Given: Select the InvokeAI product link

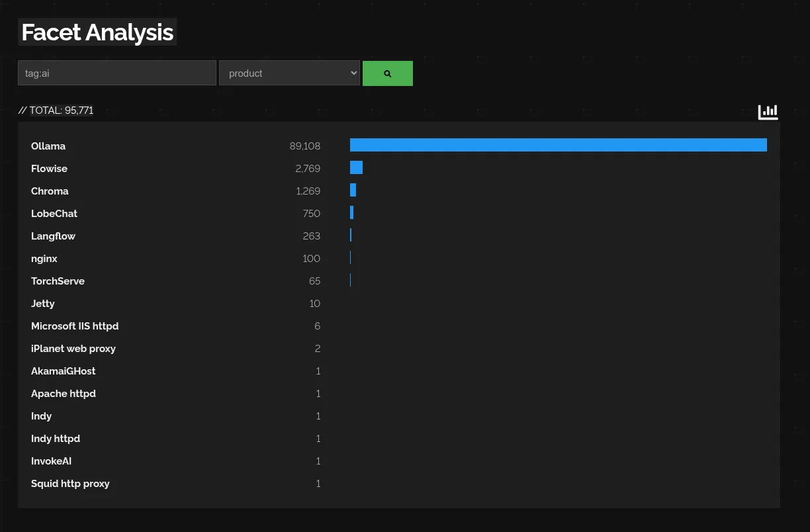Looking at the screenshot, I should tap(51, 461).
